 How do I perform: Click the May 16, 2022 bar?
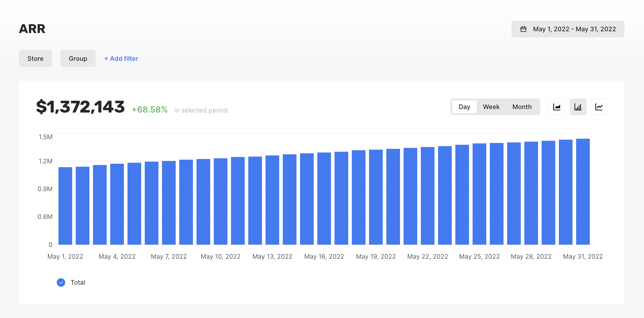coord(324,198)
